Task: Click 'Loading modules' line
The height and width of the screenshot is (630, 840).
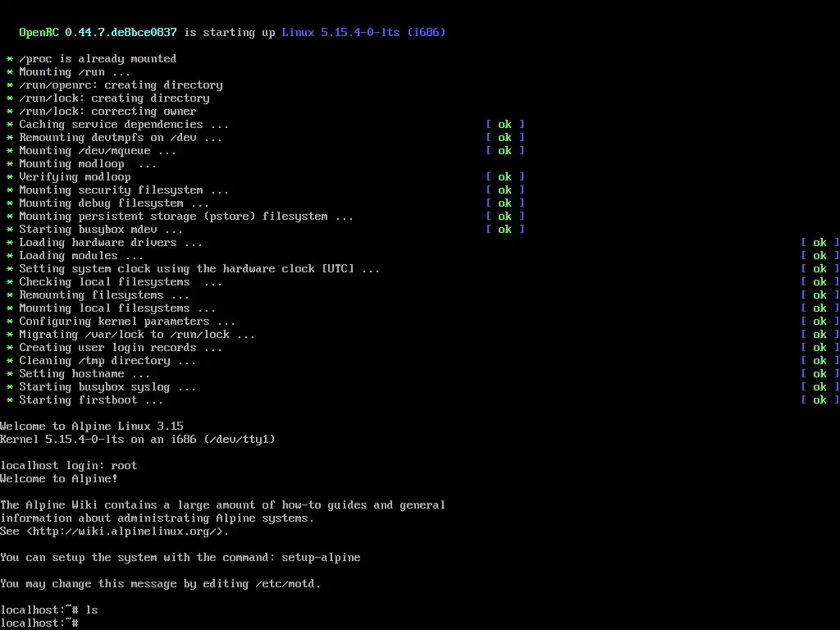Action: click(81, 256)
